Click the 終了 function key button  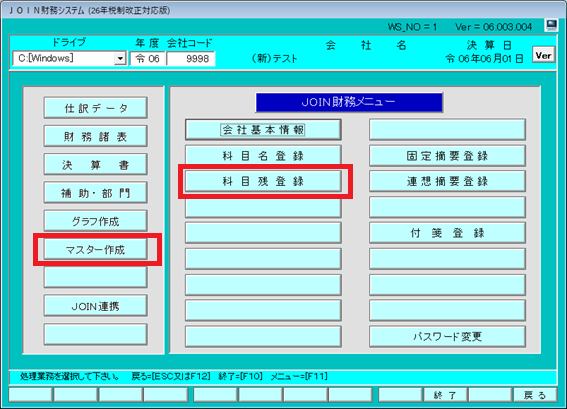pyautogui.click(x=445, y=395)
